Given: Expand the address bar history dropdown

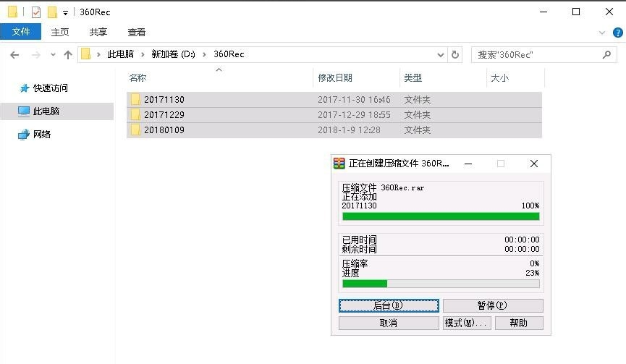Looking at the screenshot, I should coord(441,54).
